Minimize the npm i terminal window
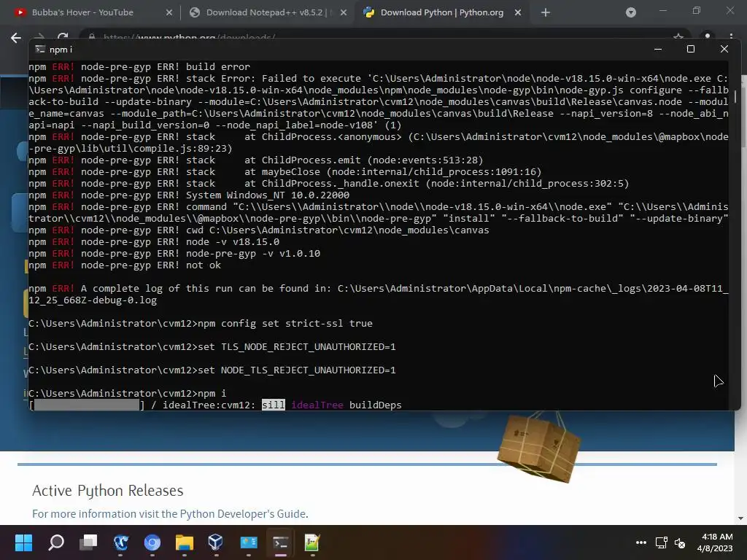This screenshot has width=747, height=560. tap(658, 49)
